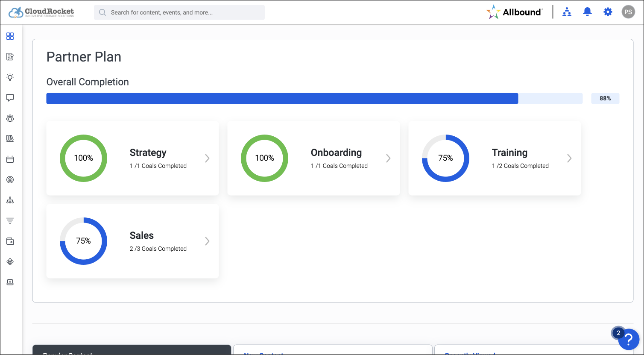Image resolution: width=644 pixels, height=355 pixels.
Task: Click the funnel pipeline icon in sidebar
Action: tap(10, 221)
